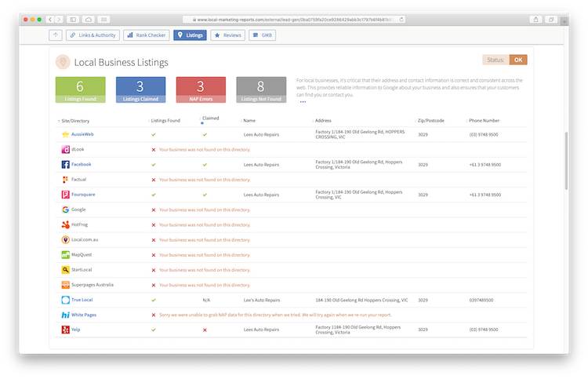This screenshot has height=379, width=588.
Task: Click the White Pages NAP data error message
Action: point(275,315)
